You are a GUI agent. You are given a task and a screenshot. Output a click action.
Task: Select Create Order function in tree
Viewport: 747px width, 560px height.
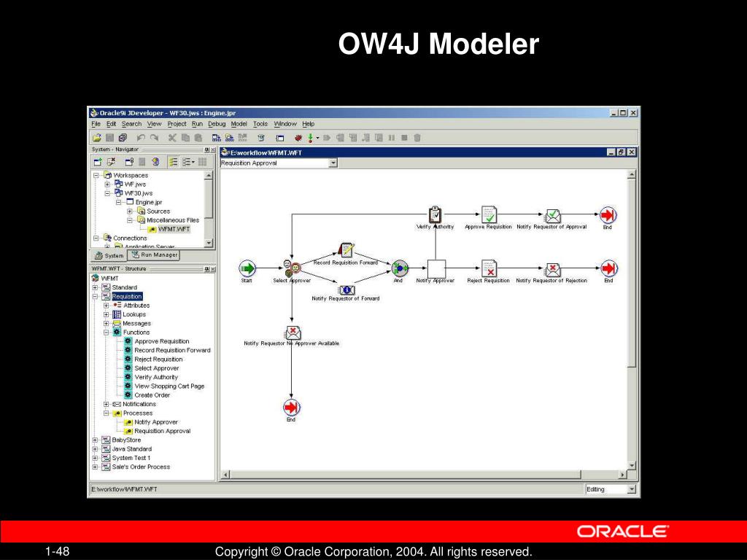coord(152,395)
